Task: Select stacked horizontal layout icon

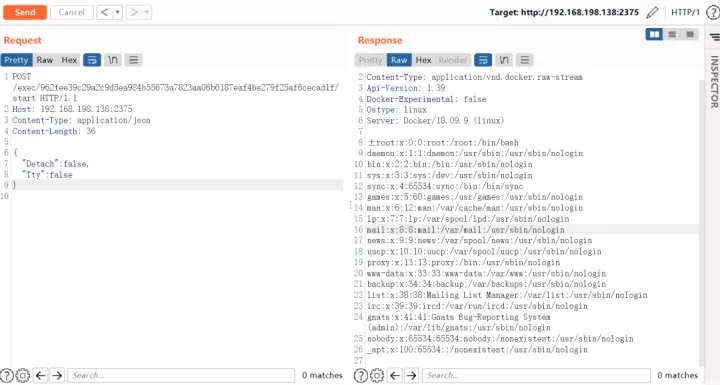Action: click(x=672, y=34)
